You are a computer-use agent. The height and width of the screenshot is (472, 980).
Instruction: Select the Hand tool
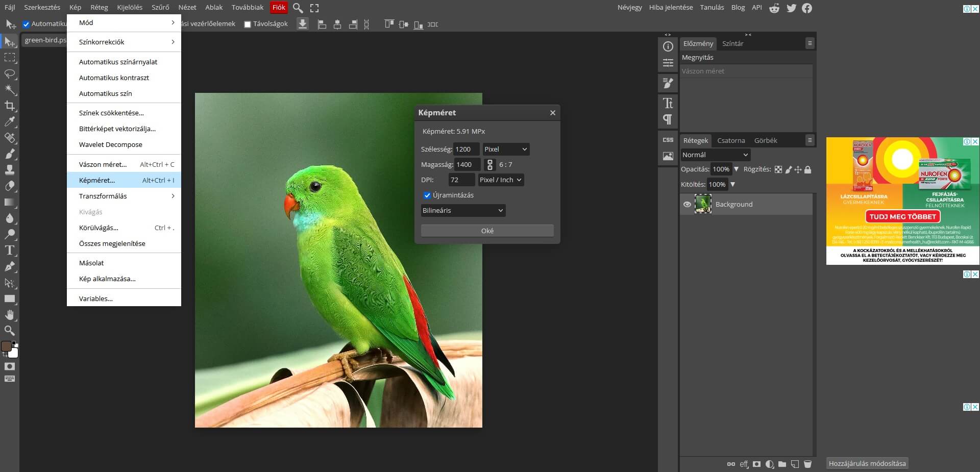(x=10, y=314)
